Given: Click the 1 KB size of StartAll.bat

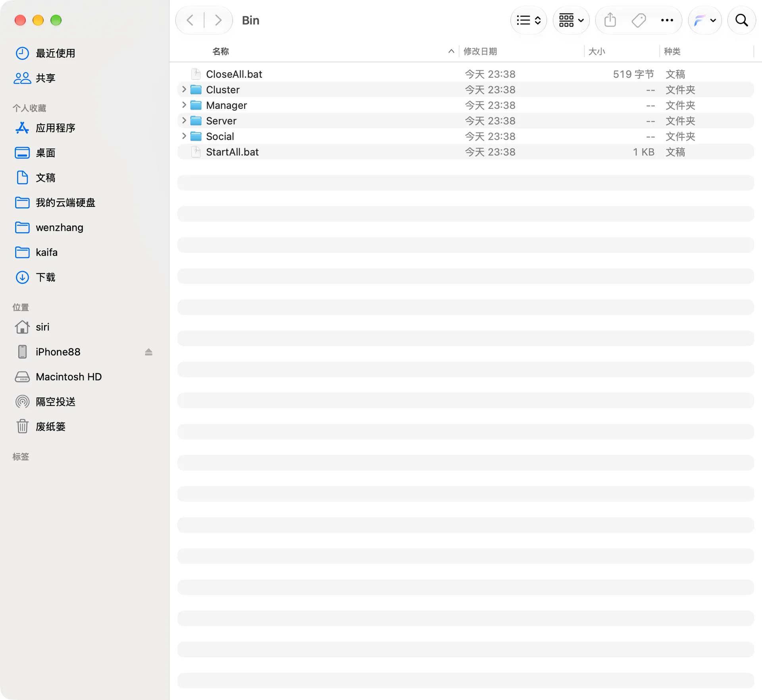Looking at the screenshot, I should pyautogui.click(x=643, y=152).
